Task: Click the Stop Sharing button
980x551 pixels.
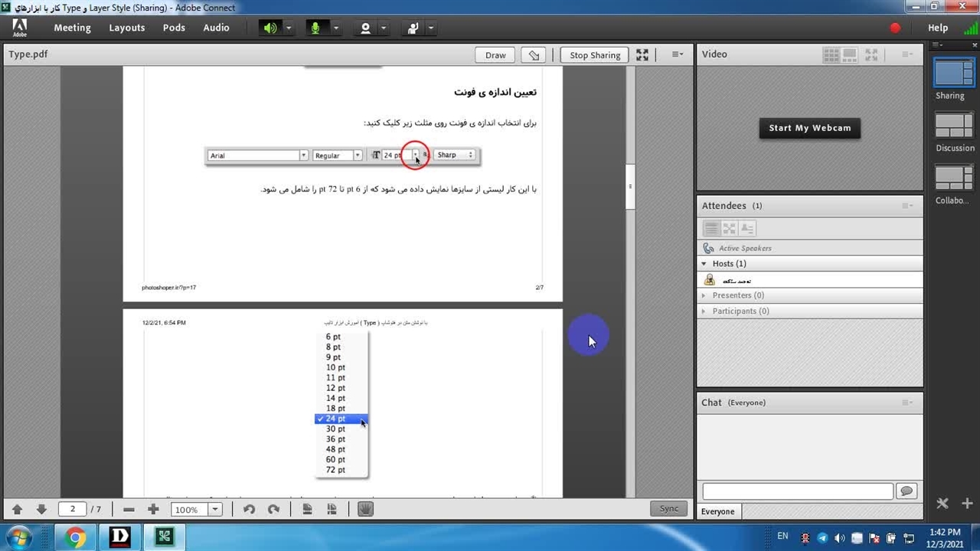Action: point(594,55)
